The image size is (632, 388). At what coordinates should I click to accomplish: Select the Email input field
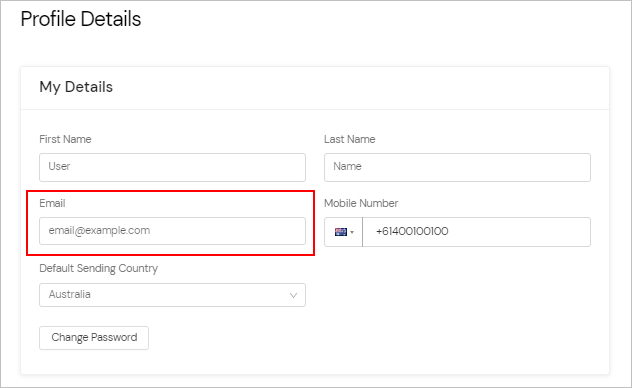173,231
